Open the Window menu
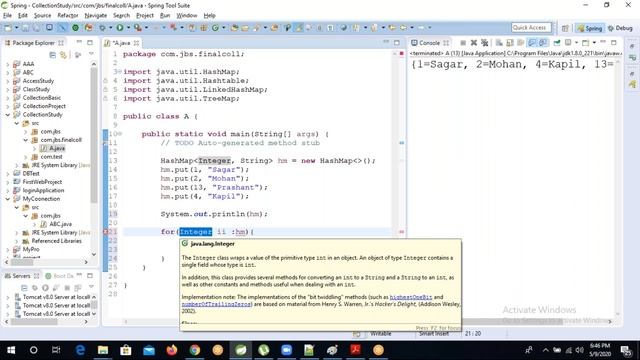 click(x=187, y=16)
